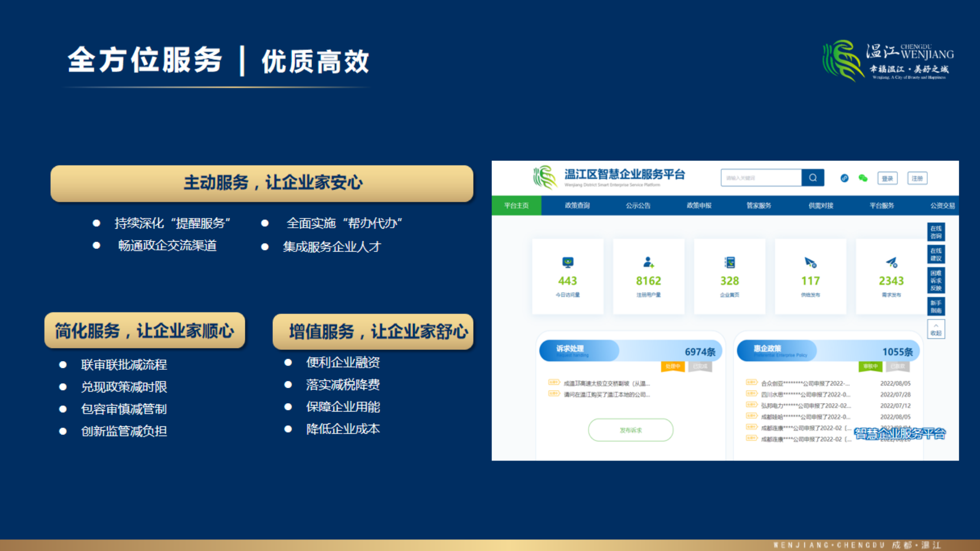Toggle the gray 已完成 filter tag
Viewport: 980px width, 551px height.
700,366
